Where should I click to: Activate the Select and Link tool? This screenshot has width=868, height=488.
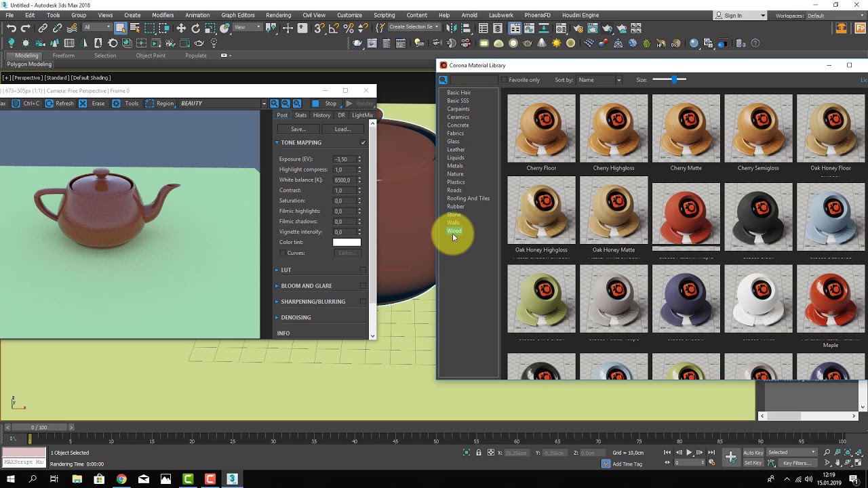coord(43,28)
